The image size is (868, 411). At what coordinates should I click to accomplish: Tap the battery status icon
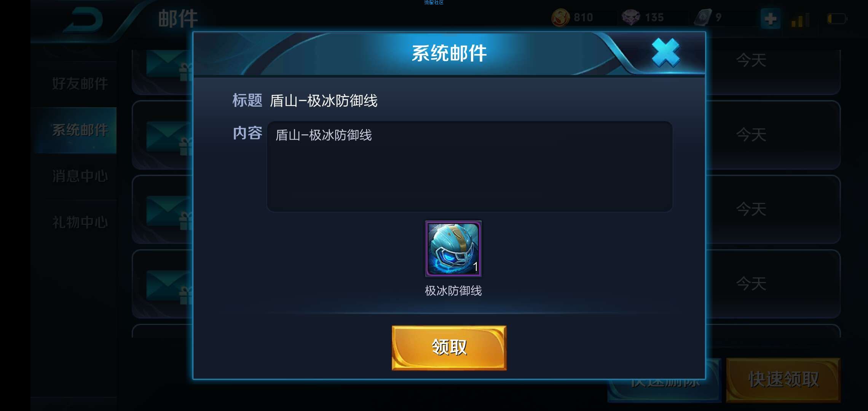click(836, 19)
